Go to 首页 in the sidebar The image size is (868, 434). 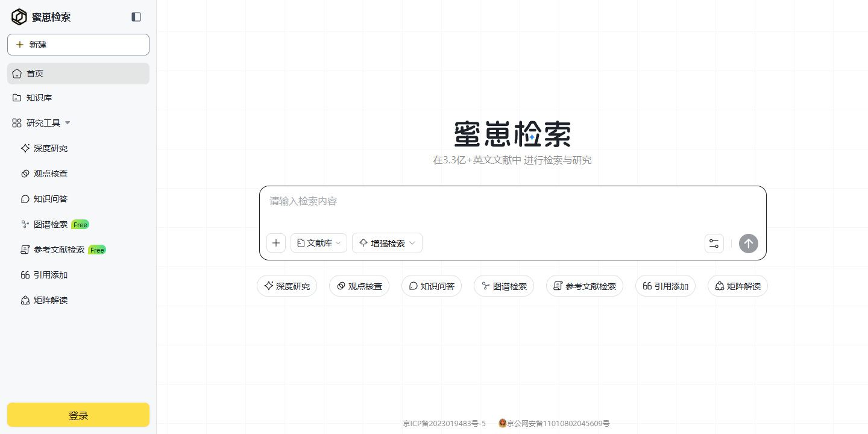(78, 74)
